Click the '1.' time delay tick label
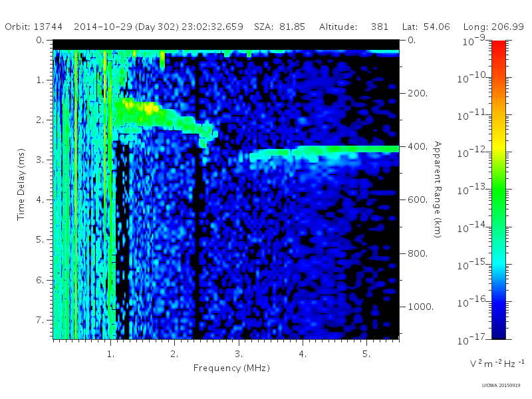The width and height of the screenshot is (532, 399). pos(40,80)
